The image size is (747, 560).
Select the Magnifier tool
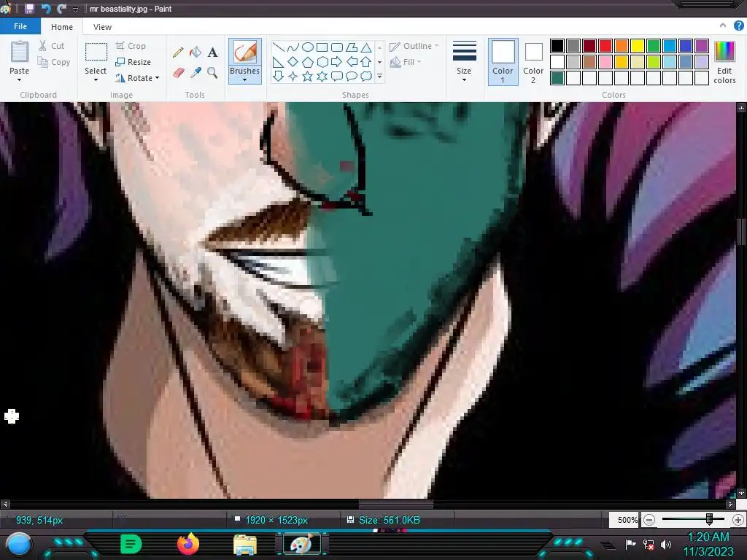pos(212,72)
